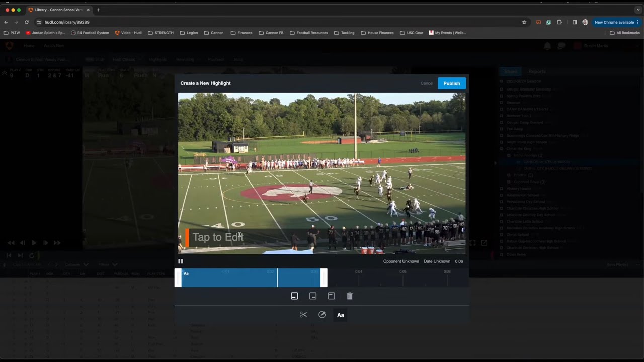The height and width of the screenshot is (362, 644).
Task: Open USC Gear bookmark folder
Action: [x=412, y=33]
